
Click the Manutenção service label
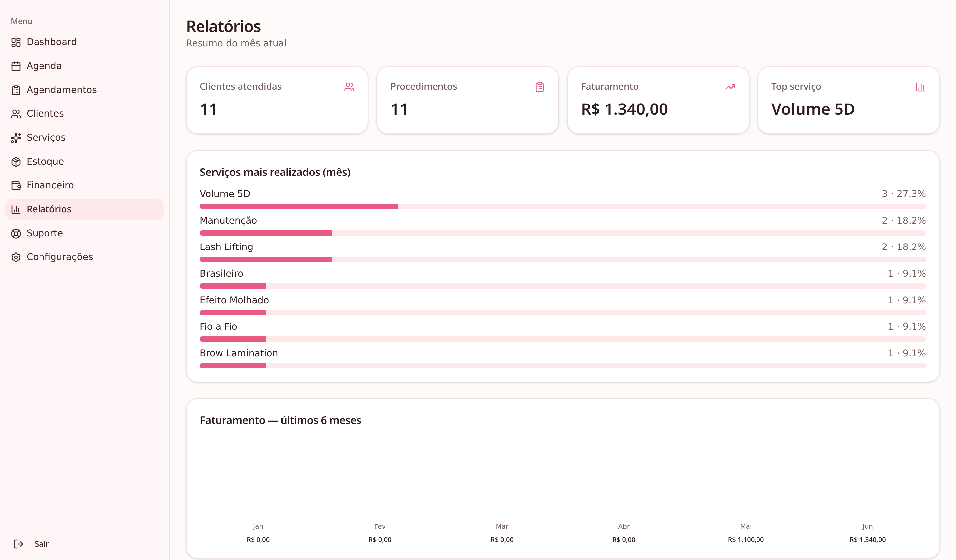[x=228, y=220]
